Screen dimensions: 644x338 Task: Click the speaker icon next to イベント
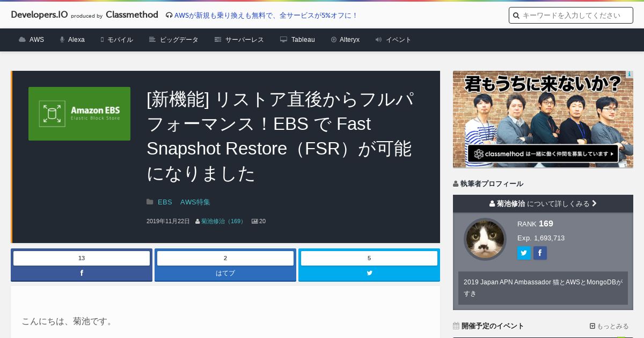(x=378, y=40)
